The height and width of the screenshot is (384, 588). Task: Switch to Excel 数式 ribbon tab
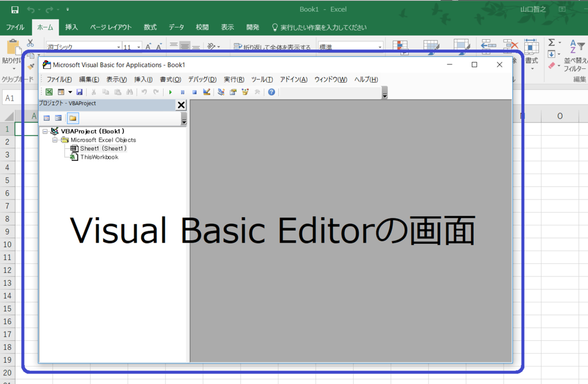[150, 27]
